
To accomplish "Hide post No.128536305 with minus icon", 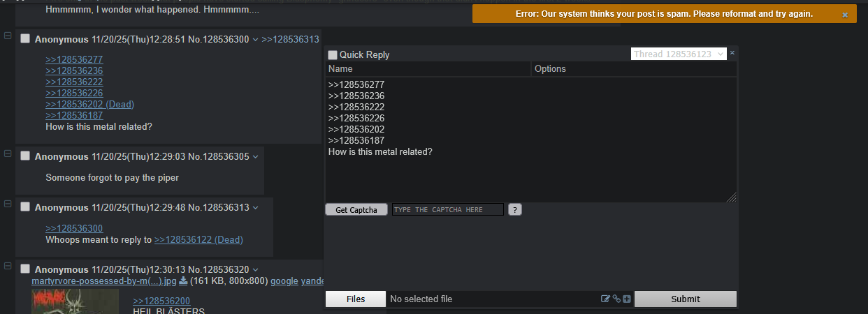I will click(8, 153).
